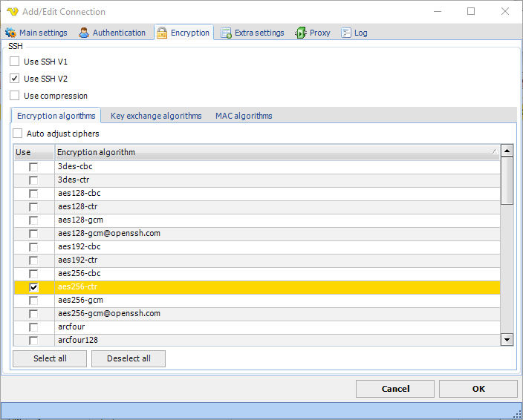The width and height of the screenshot is (523, 420).
Task: Uncheck the Use SSH V2 option
Action: click(x=15, y=79)
